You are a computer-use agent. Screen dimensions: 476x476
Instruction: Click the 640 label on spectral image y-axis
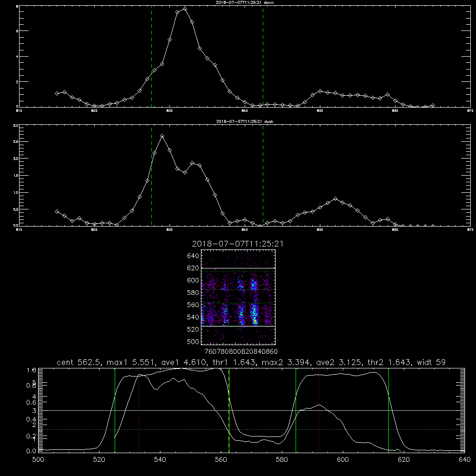point(193,256)
